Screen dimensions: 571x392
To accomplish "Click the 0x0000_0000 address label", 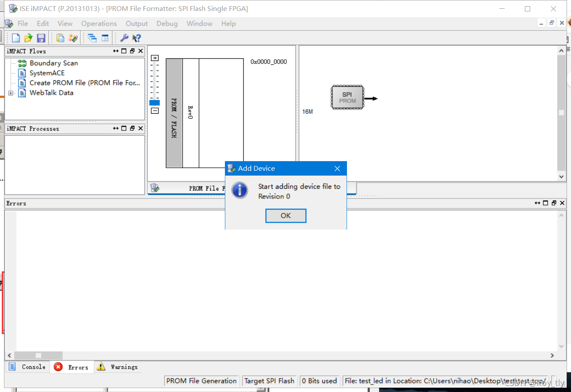I will pos(269,62).
